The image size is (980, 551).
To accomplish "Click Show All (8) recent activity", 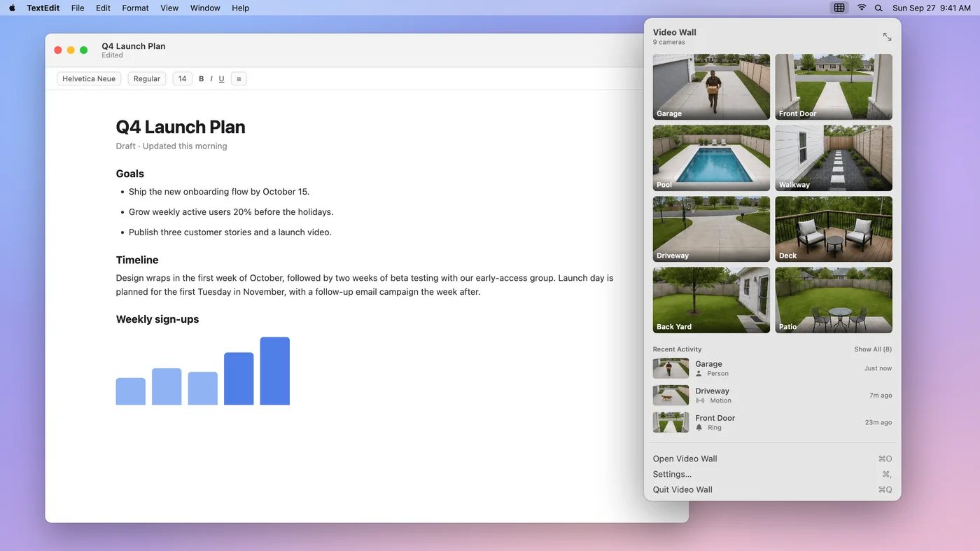I will click(x=872, y=349).
